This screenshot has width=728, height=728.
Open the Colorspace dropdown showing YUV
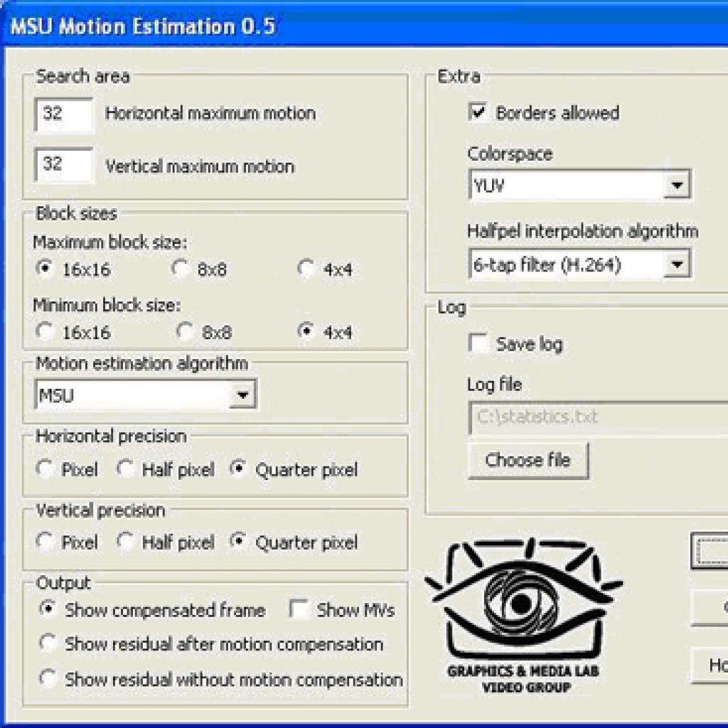580,185
